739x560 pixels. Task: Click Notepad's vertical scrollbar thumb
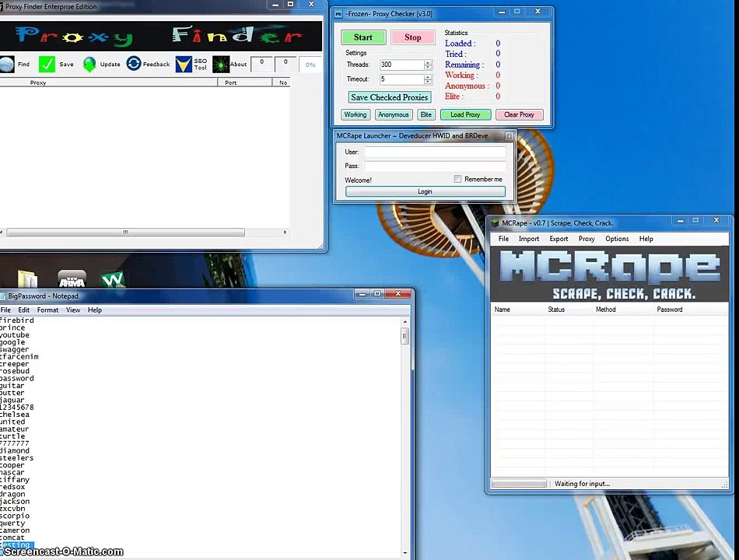[x=405, y=337]
